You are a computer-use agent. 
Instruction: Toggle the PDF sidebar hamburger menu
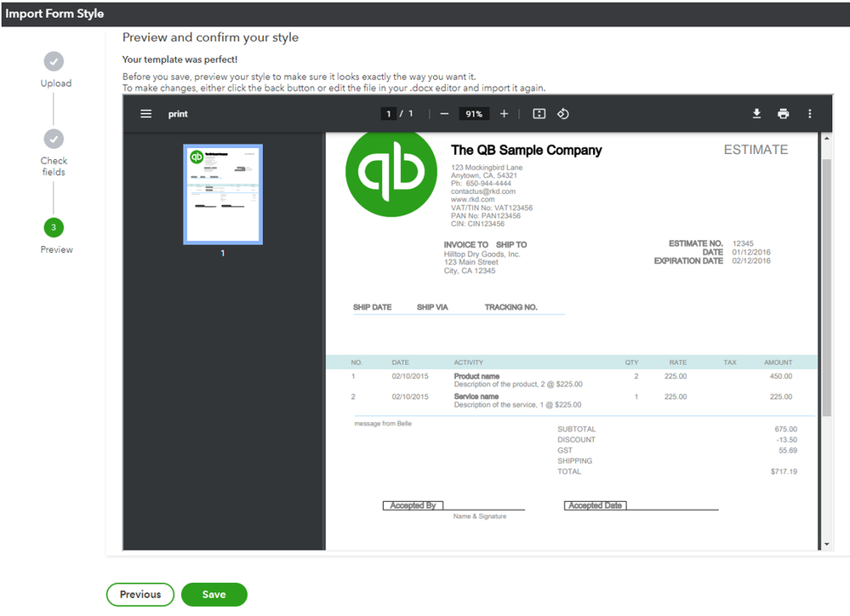click(x=145, y=114)
